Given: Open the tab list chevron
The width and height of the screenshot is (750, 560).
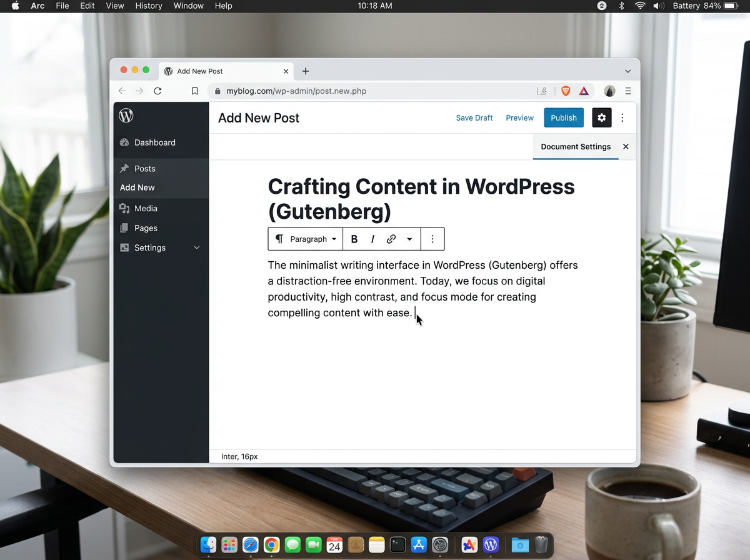Looking at the screenshot, I should [x=628, y=71].
